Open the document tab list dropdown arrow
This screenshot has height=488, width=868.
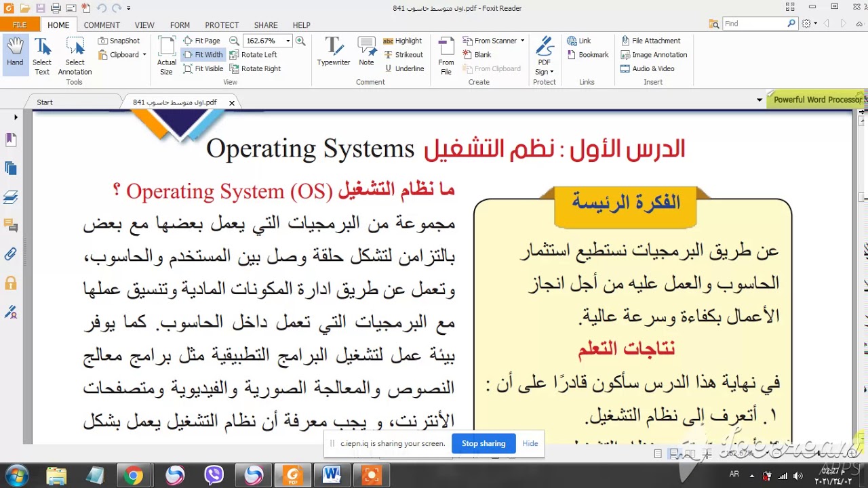coord(759,100)
